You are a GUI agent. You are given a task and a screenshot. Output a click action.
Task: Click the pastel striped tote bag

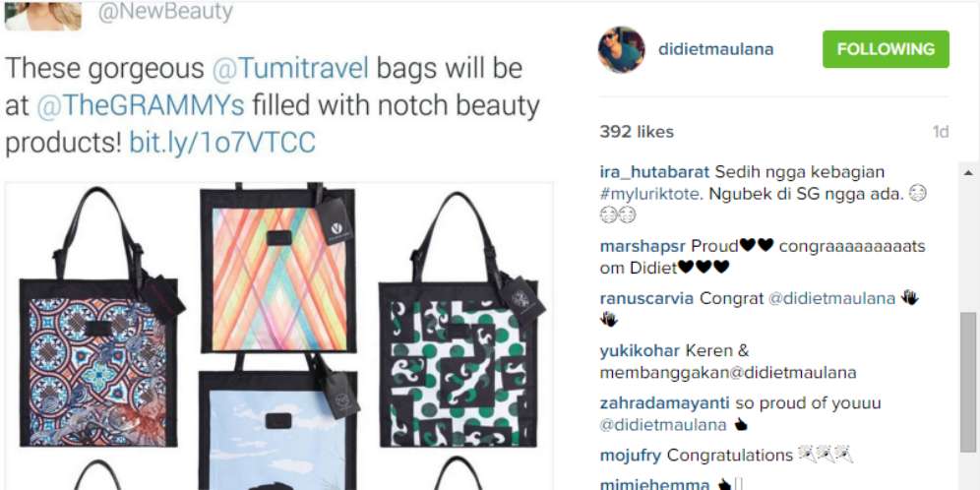point(278,269)
